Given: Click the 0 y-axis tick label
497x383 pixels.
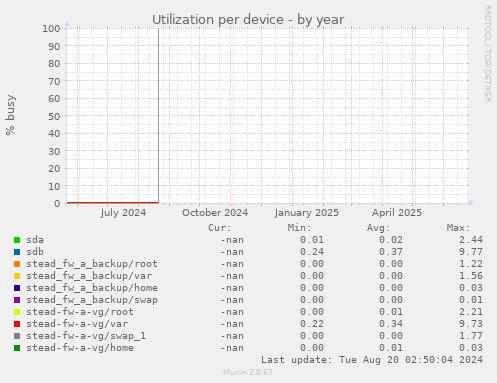Looking at the screenshot, I should click(57, 203).
